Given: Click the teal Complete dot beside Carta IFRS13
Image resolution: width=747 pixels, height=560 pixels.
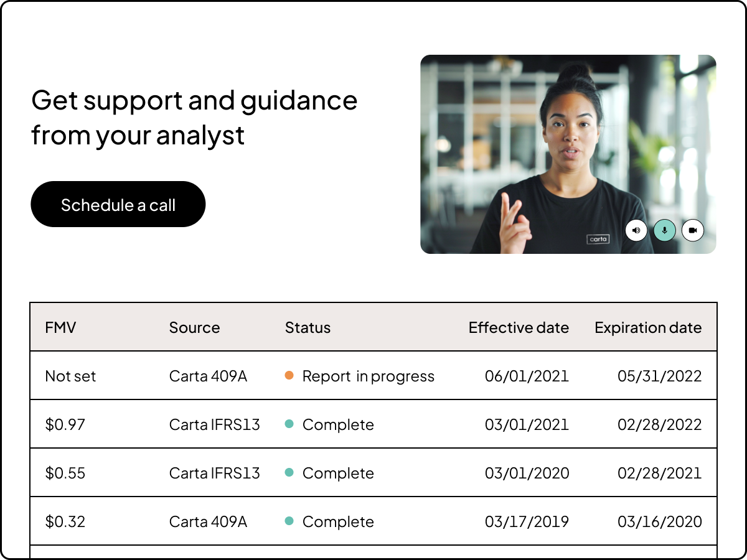Looking at the screenshot, I should [x=290, y=424].
